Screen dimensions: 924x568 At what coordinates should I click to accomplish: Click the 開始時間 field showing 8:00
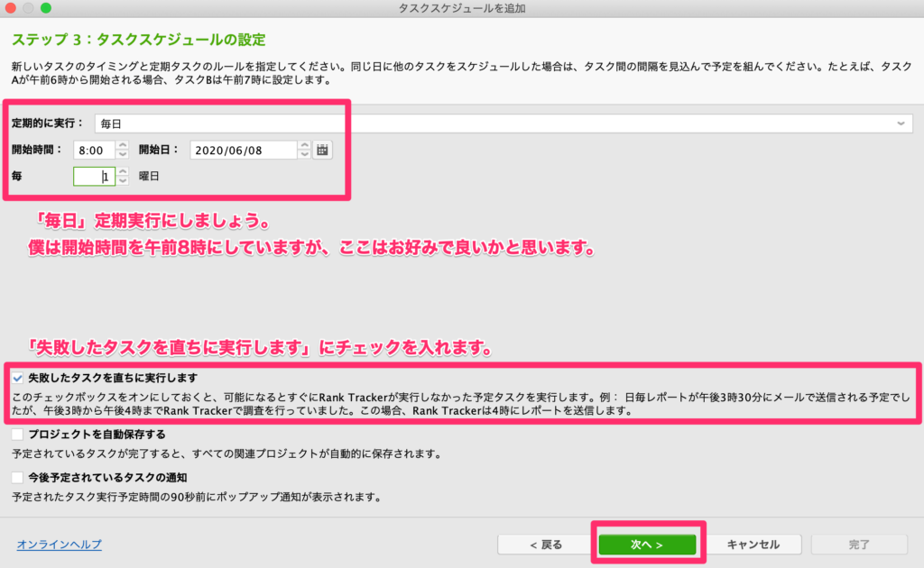click(94, 151)
